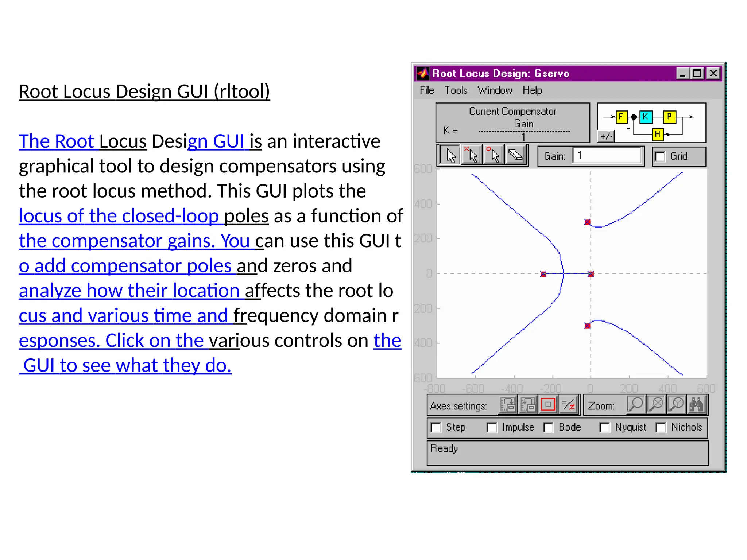Screen dimensions: 747x560
Task: Follow the 'GUI to see what they do.' link
Action: (x=127, y=365)
